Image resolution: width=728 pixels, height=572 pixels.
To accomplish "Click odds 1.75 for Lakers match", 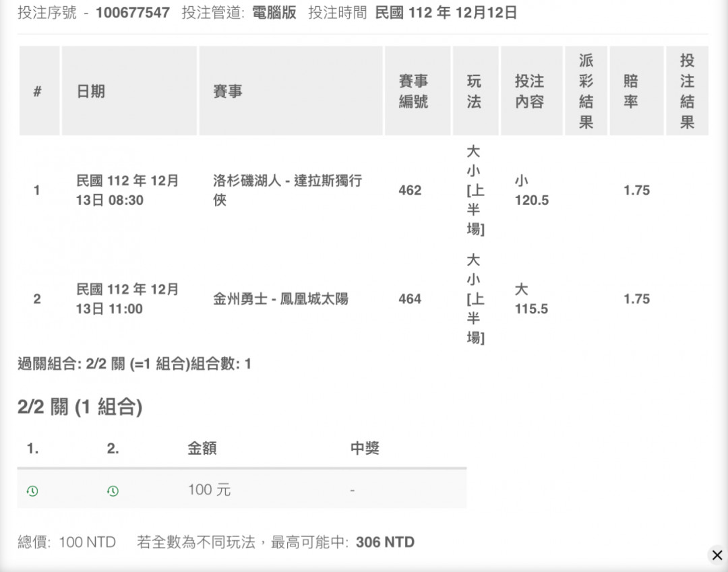I will click(636, 190).
